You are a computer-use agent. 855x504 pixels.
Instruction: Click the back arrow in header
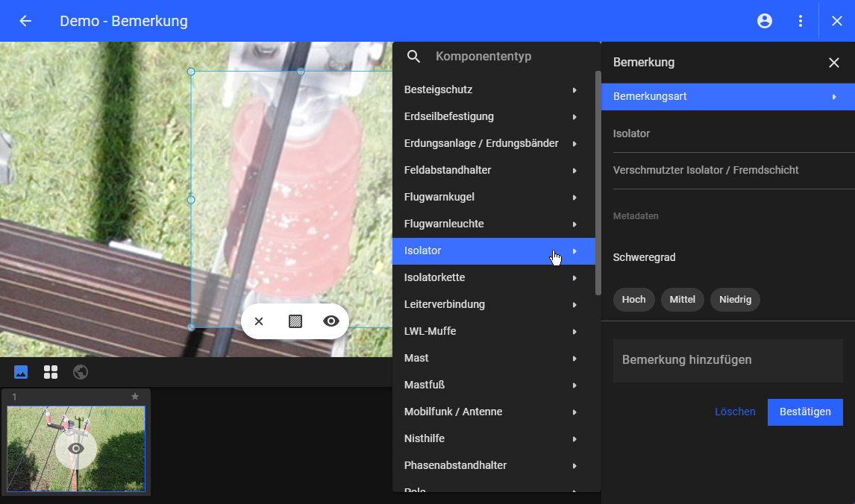25,21
